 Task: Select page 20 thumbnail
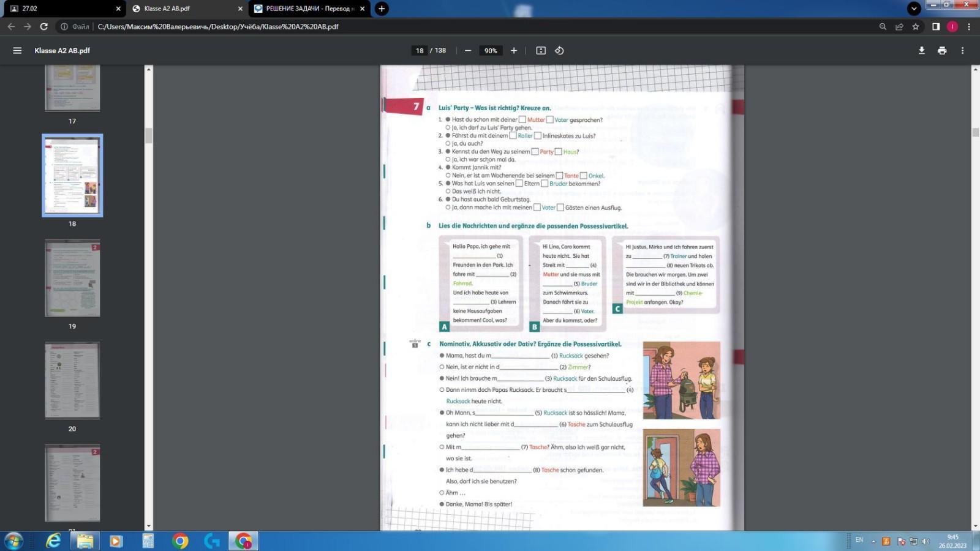coord(72,381)
